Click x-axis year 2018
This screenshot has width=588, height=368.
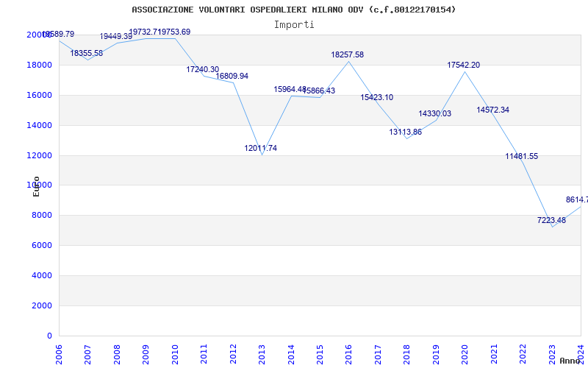click(x=407, y=354)
